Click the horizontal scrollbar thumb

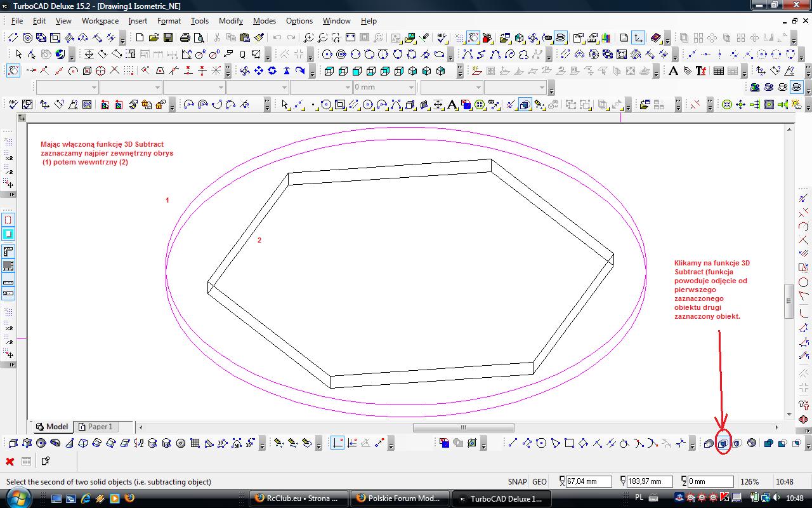pos(463,427)
